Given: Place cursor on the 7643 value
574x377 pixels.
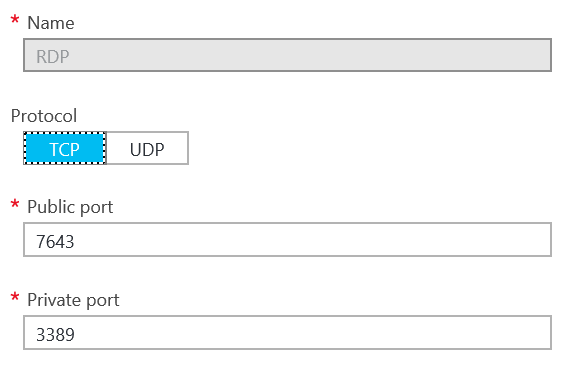Looking at the screenshot, I should 55,242.
